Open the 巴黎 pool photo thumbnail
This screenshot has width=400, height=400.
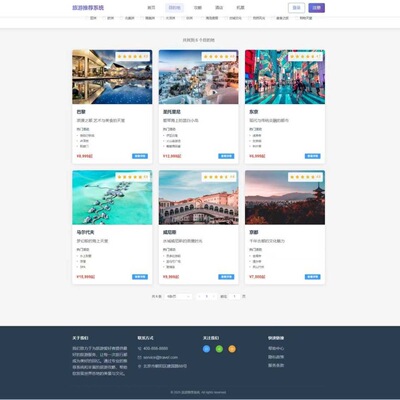point(112,77)
